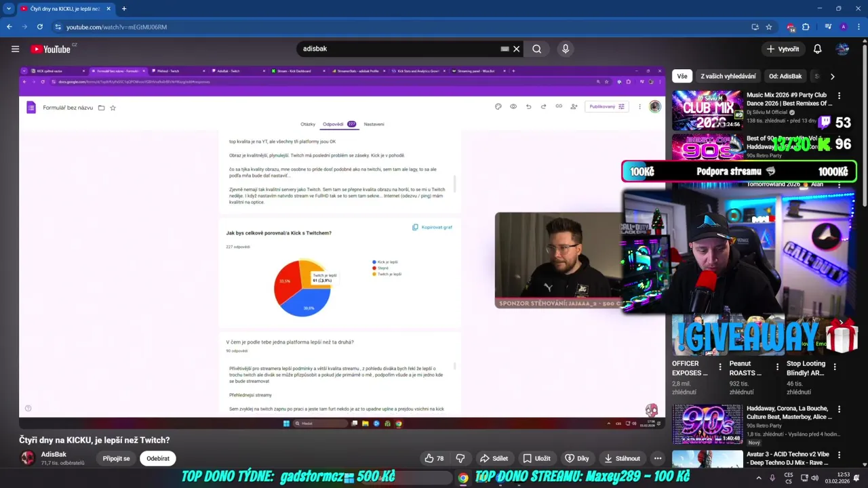Bookmark this page with the star icon

tap(769, 26)
